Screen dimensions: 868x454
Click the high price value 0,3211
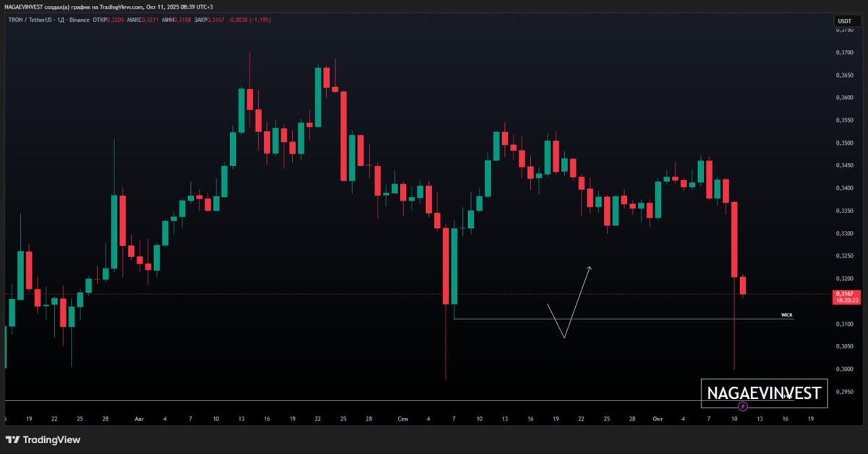[x=150, y=20]
